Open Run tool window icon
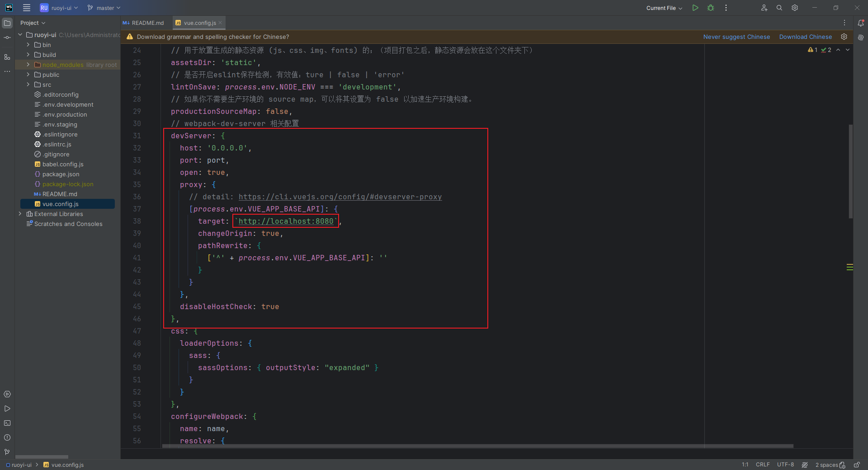 [x=7, y=409]
